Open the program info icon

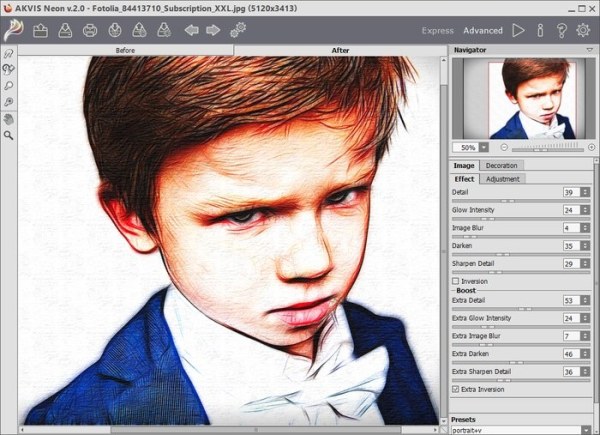[540, 30]
